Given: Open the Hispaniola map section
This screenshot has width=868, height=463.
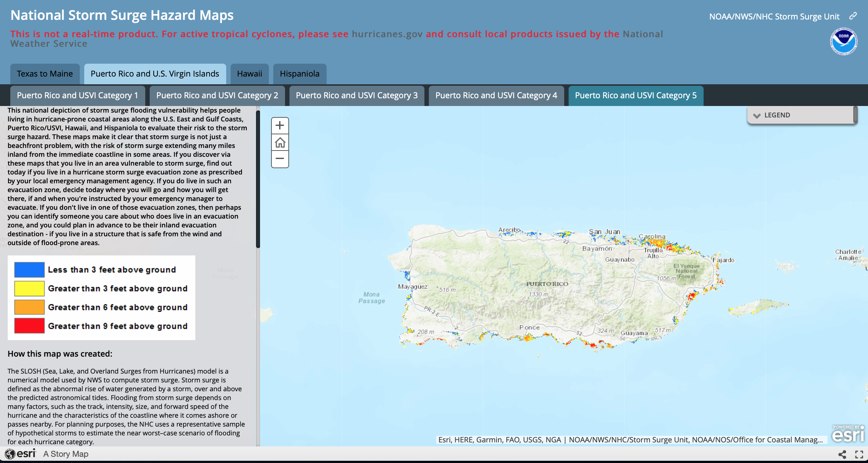Looking at the screenshot, I should (x=300, y=74).
